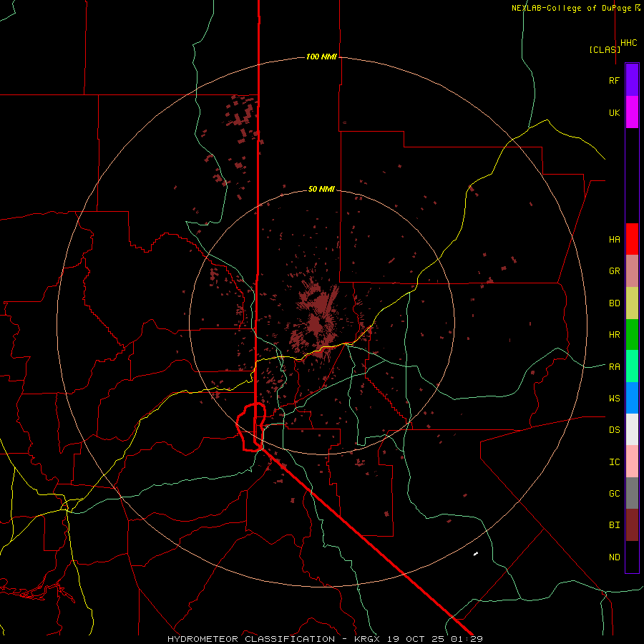
Task: Click the DS legend label
Action: [615, 430]
